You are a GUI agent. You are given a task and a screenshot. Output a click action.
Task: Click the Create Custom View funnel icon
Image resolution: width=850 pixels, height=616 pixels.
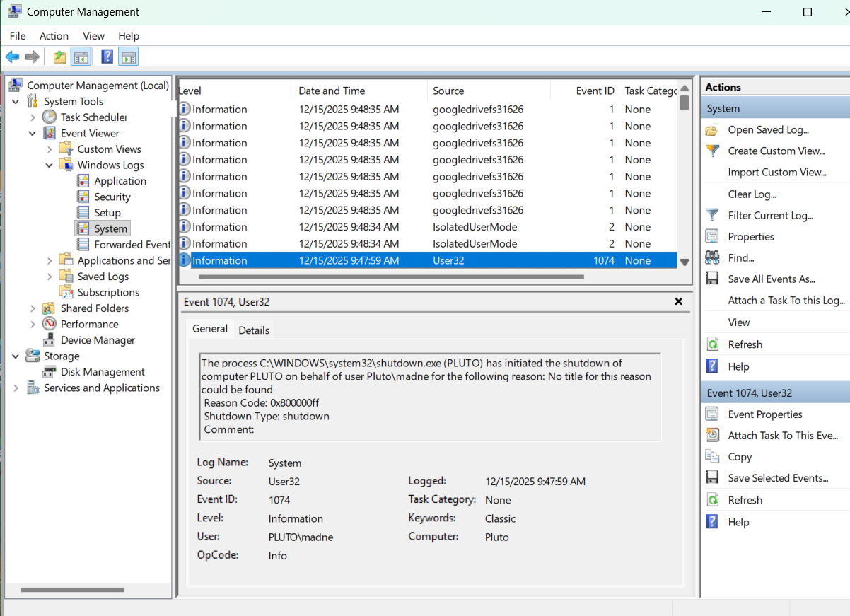[713, 151]
